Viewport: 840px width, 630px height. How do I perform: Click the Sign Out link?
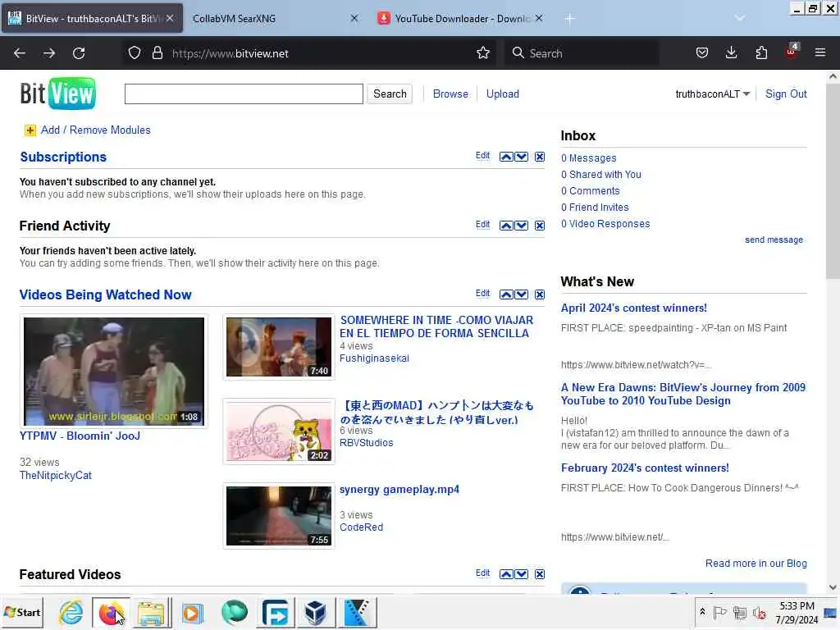pos(786,94)
